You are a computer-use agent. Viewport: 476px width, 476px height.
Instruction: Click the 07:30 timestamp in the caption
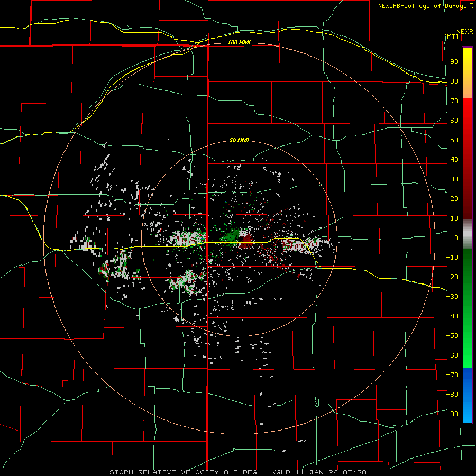tap(354, 472)
